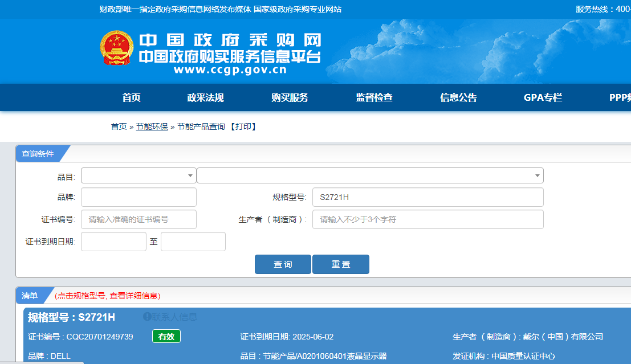Expand the second wide 品目 dropdown
This screenshot has height=364, width=631.
point(371,175)
